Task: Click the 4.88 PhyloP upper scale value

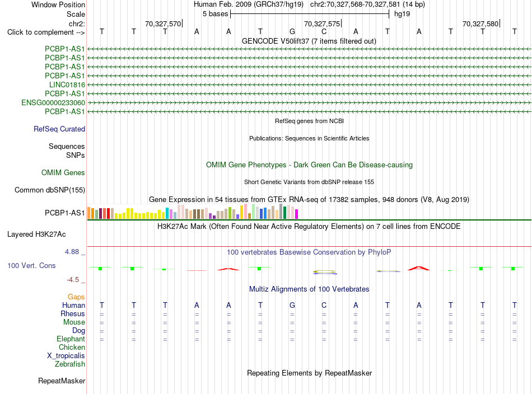Action: (72, 252)
